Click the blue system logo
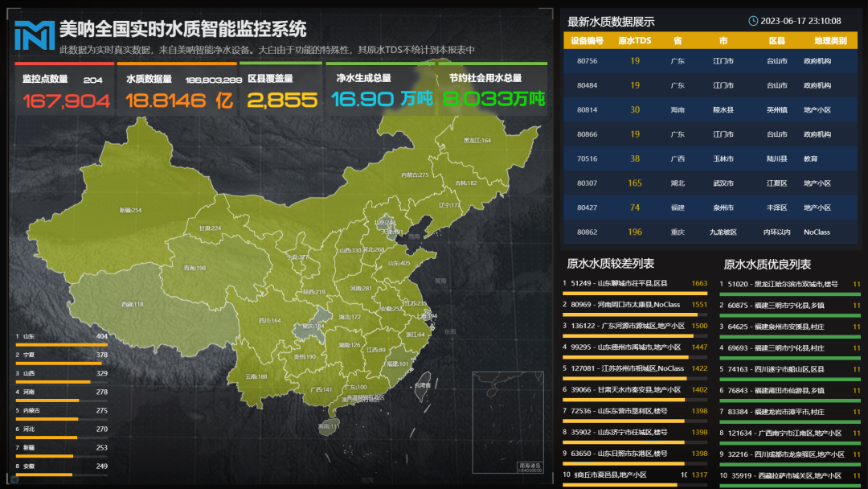 tap(35, 35)
